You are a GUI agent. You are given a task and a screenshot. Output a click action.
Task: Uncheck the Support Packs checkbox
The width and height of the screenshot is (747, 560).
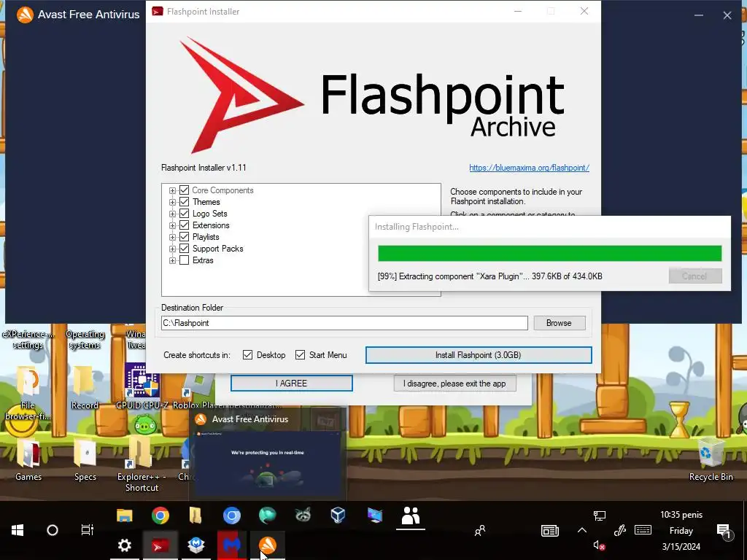pyautogui.click(x=185, y=249)
